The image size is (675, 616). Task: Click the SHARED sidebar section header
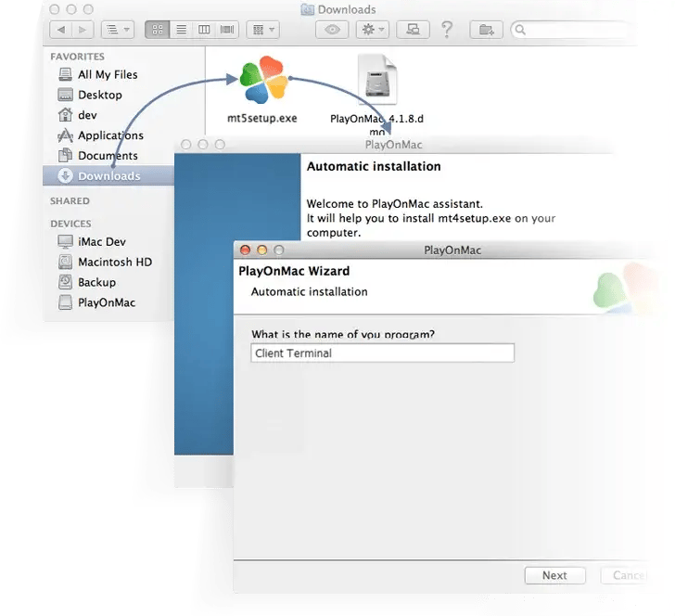[x=70, y=201]
